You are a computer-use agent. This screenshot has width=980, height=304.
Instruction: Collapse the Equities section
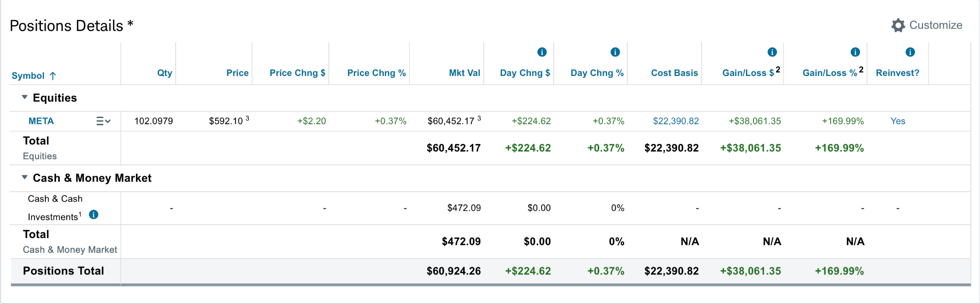(24, 98)
